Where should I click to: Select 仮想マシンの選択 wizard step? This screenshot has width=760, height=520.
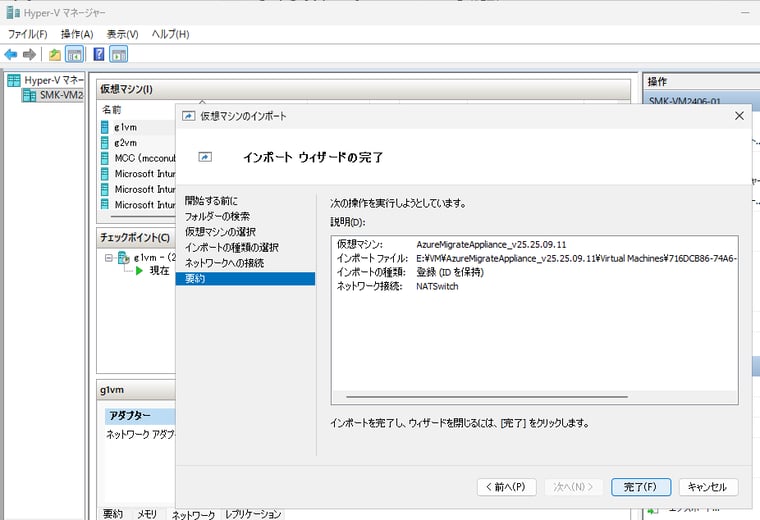pos(220,232)
